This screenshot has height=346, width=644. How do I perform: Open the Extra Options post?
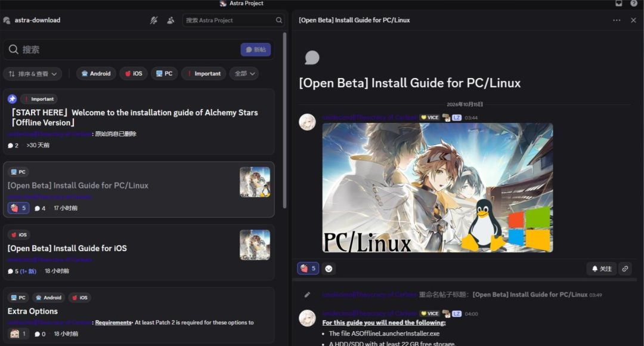[x=139, y=315]
